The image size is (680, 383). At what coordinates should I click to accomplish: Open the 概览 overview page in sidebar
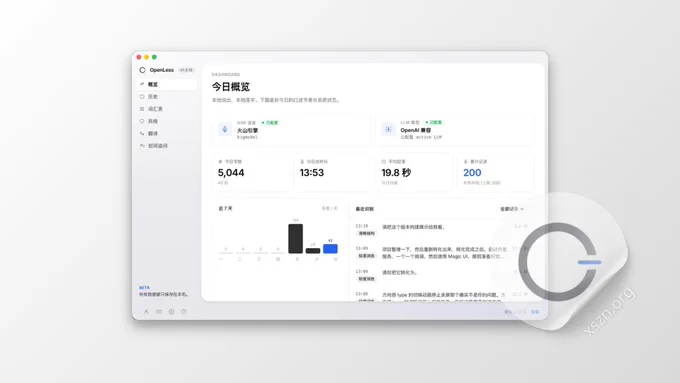[x=167, y=84]
